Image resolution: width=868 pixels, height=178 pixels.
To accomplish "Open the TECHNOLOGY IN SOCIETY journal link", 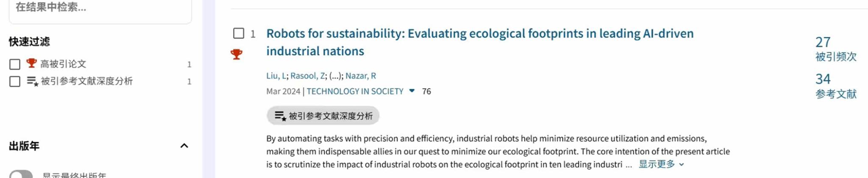I will point(355,91).
